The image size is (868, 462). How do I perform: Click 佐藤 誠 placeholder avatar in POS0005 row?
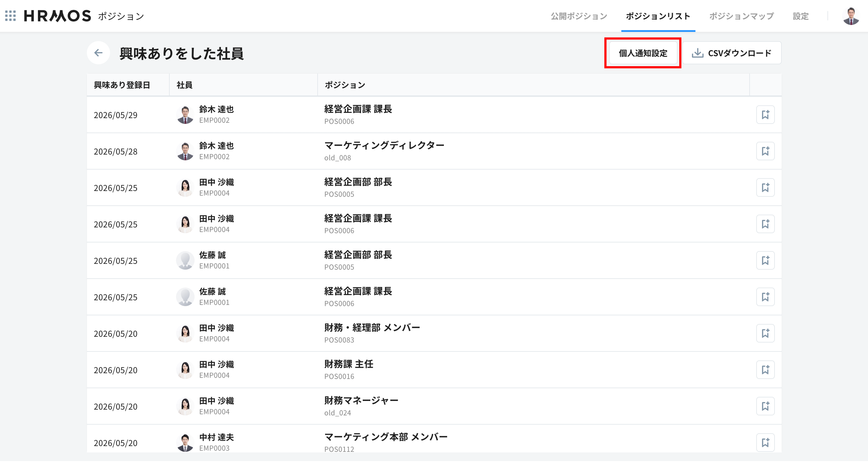tap(185, 261)
